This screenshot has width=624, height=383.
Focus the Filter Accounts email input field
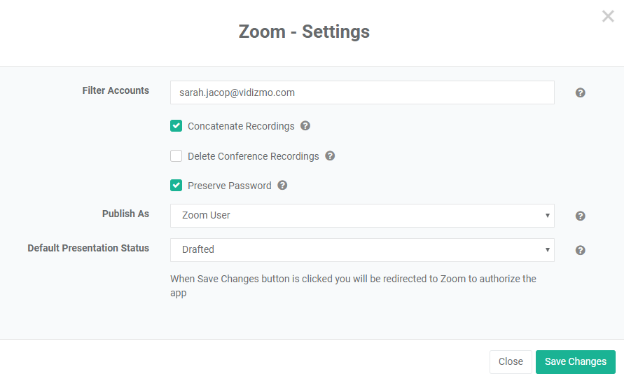[x=362, y=92]
